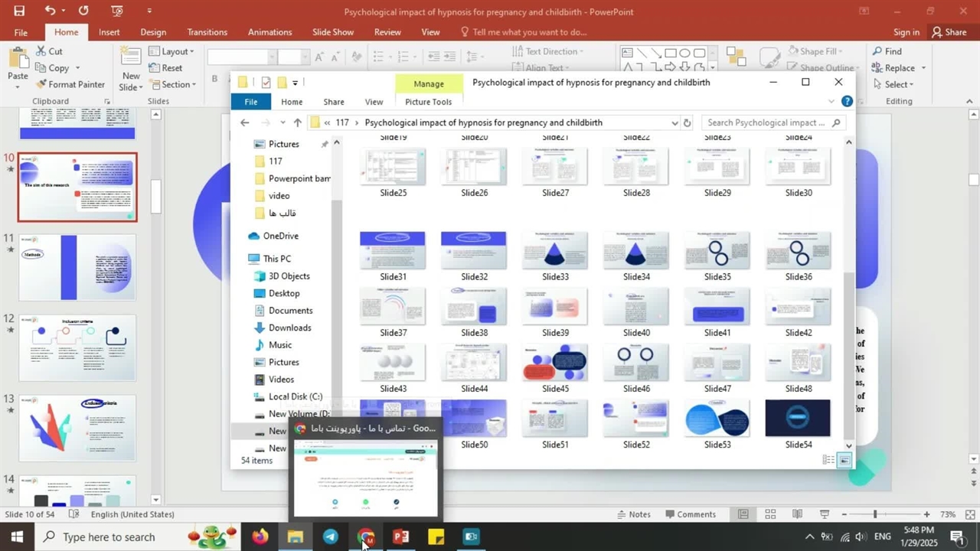Click the Explorer Up folder arrow
Screen dimensions: 980x551
click(x=297, y=122)
